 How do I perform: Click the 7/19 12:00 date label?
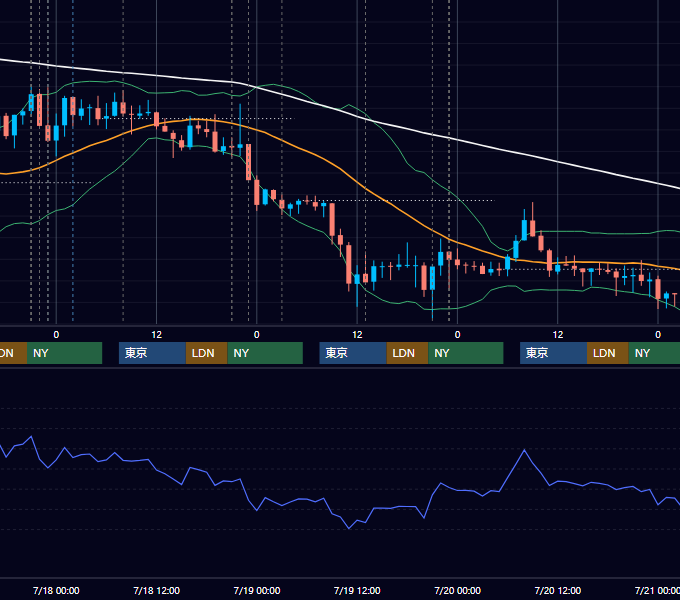pyautogui.click(x=357, y=590)
